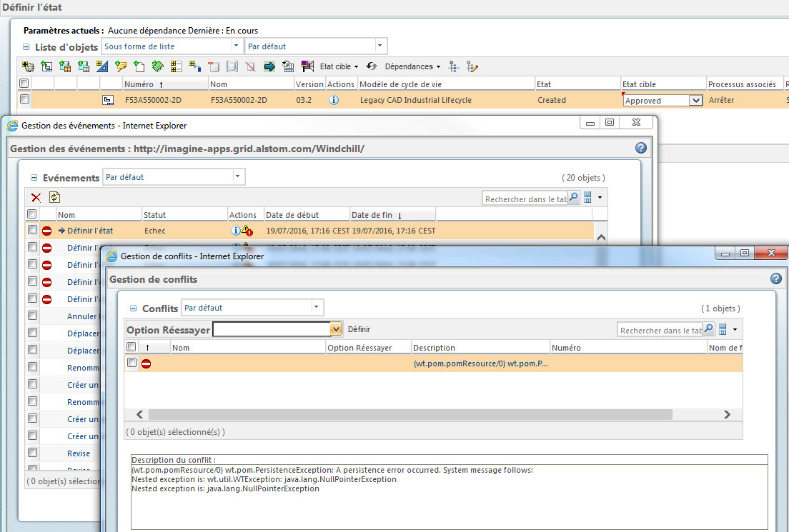The height and width of the screenshot is (532, 789).
Task: Open Par défaut view dropdown in Conflits
Action: [316, 307]
